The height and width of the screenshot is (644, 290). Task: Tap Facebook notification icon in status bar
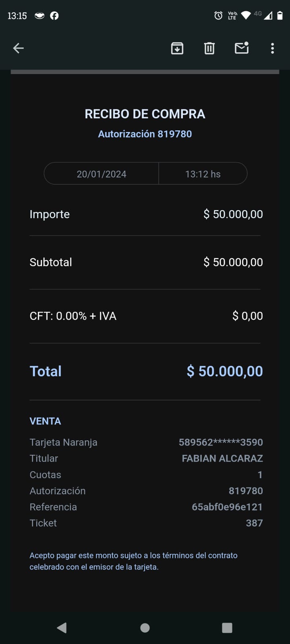[x=54, y=16]
